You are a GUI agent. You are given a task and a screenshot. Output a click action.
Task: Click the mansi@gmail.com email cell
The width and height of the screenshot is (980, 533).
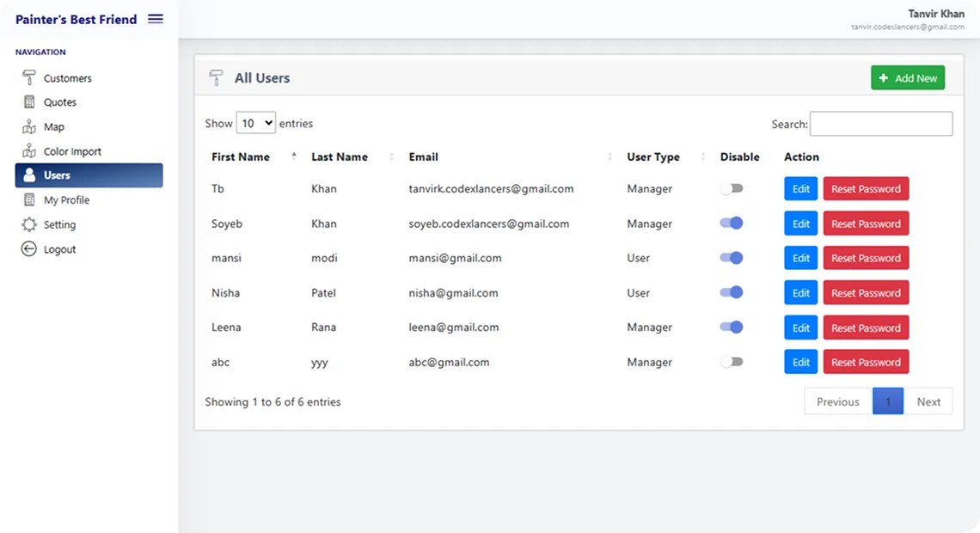pos(455,258)
